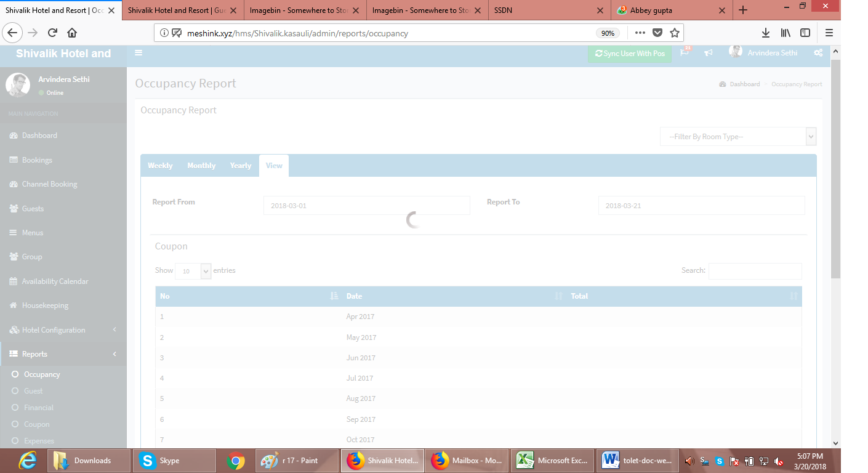Toggle Firefox sidebar view icon

[x=805, y=33]
